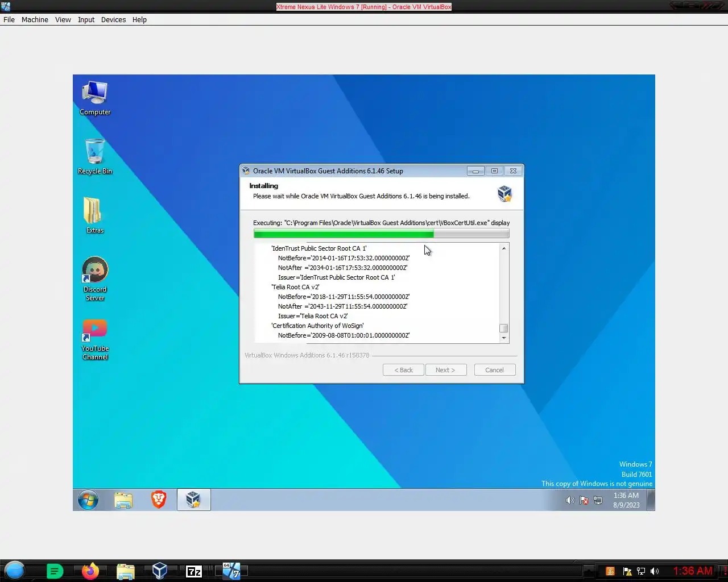Click the log scrollbar down arrow

503,338
